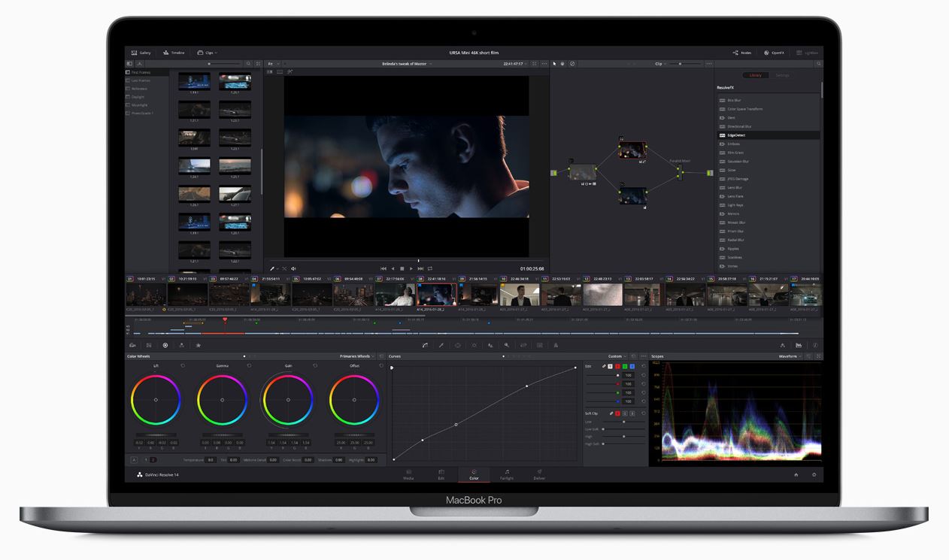Reset the Lift color wheel
The image size is (949, 560).
[183, 365]
